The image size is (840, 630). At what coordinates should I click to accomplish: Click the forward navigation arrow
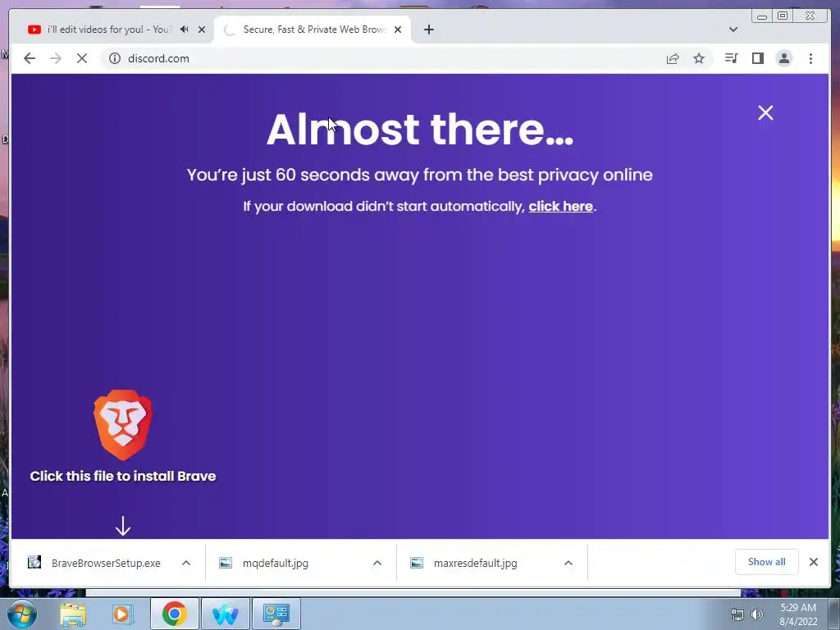(x=56, y=58)
